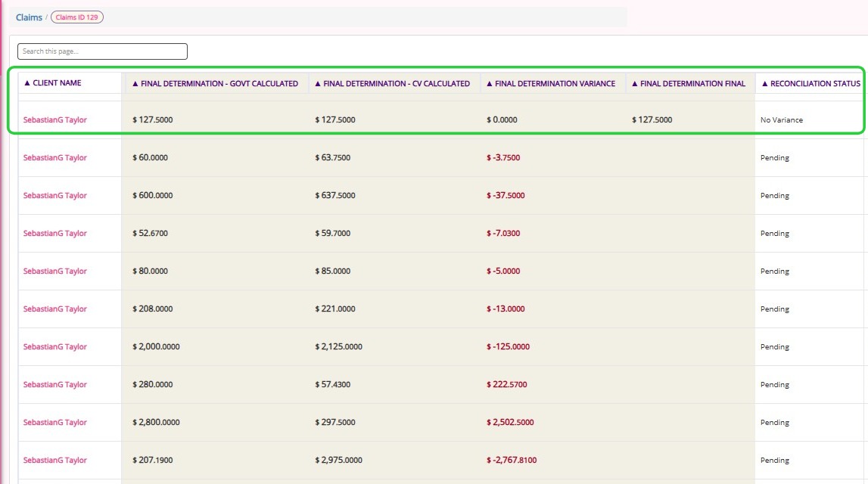Sort by Final Determination - Govt Calculated arrow

click(x=135, y=83)
